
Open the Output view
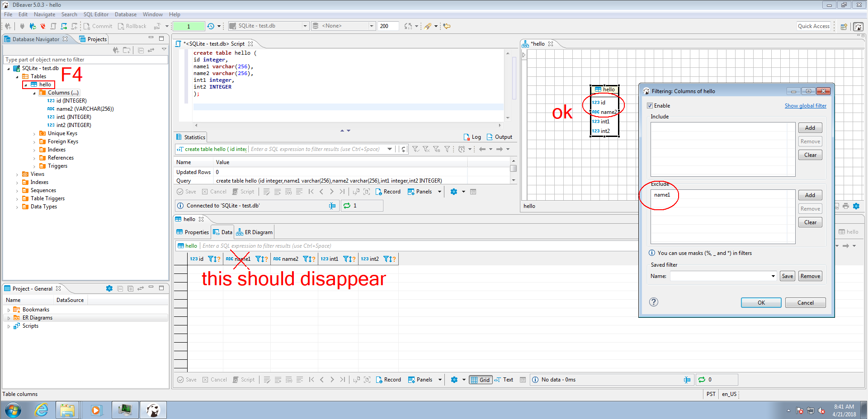coord(499,137)
